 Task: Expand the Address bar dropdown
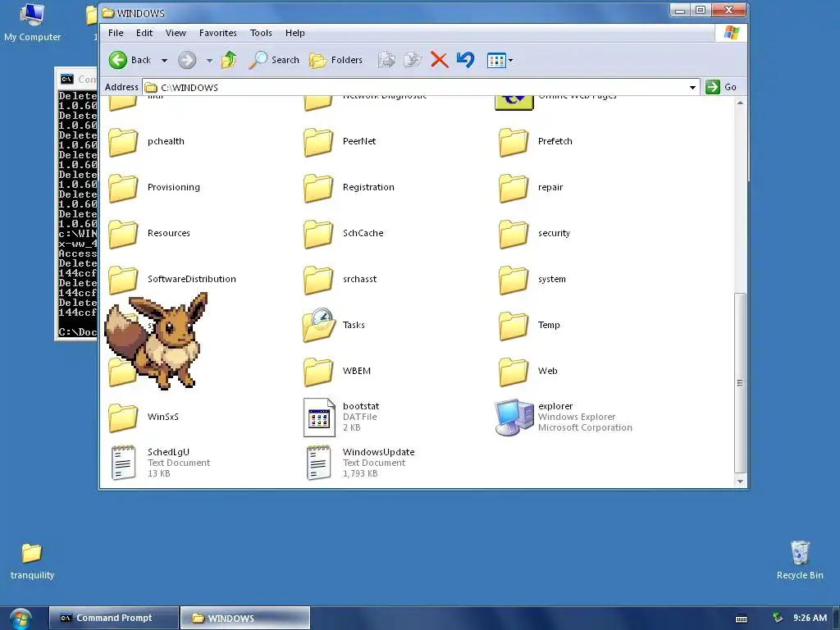(x=692, y=87)
